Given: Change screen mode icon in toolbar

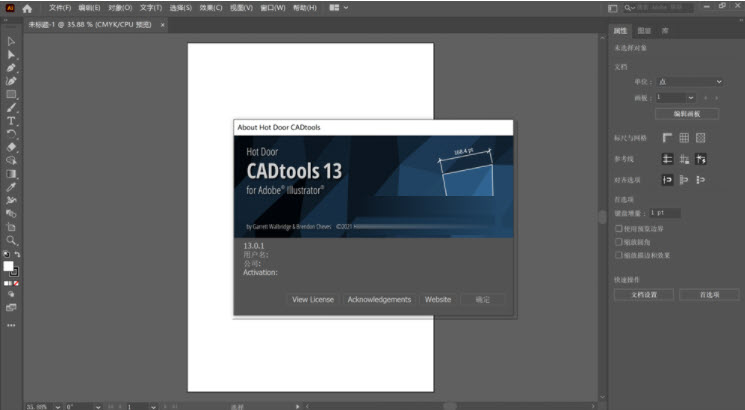Looking at the screenshot, I should tap(11, 308).
